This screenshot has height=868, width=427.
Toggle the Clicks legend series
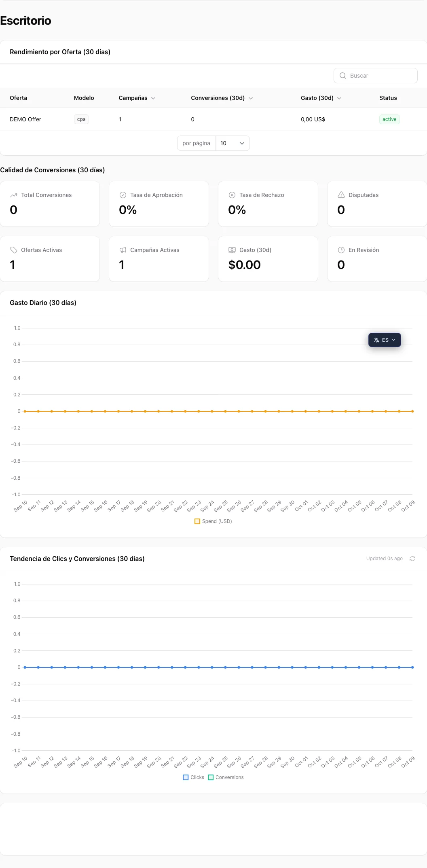tap(193, 777)
